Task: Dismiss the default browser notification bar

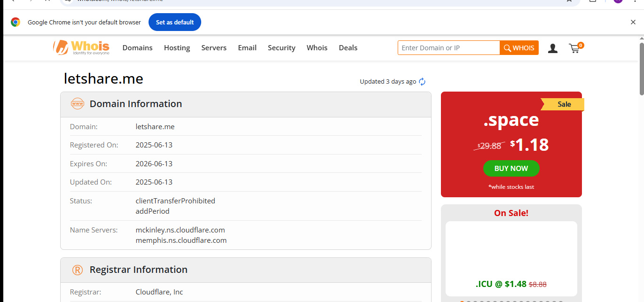Action: point(633,22)
